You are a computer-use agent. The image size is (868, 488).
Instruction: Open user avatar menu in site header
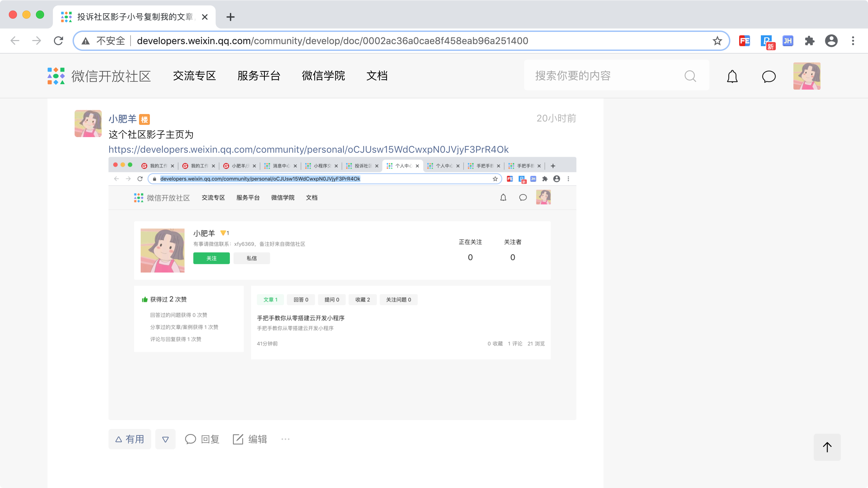(807, 76)
